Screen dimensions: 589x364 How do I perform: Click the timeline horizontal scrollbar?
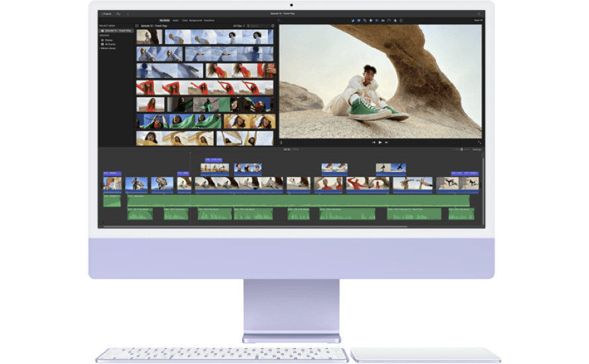point(255,227)
